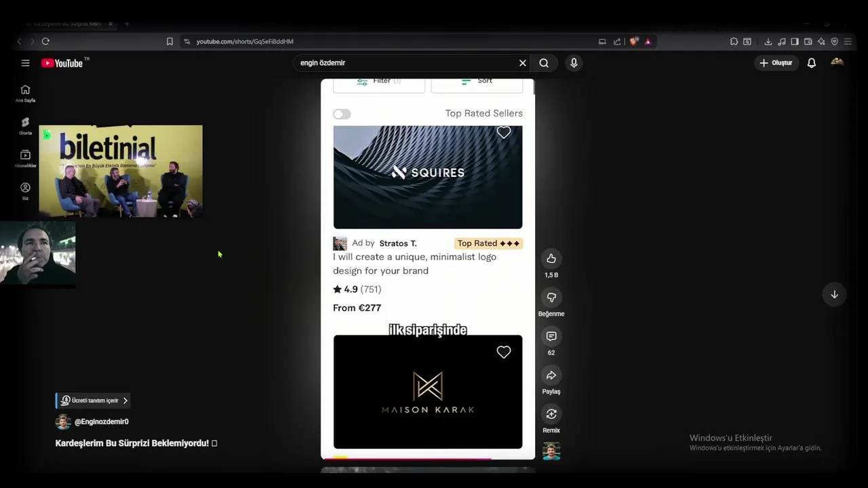Click the Top Rated seller badge
This screenshot has width=868, height=488.
click(x=488, y=243)
